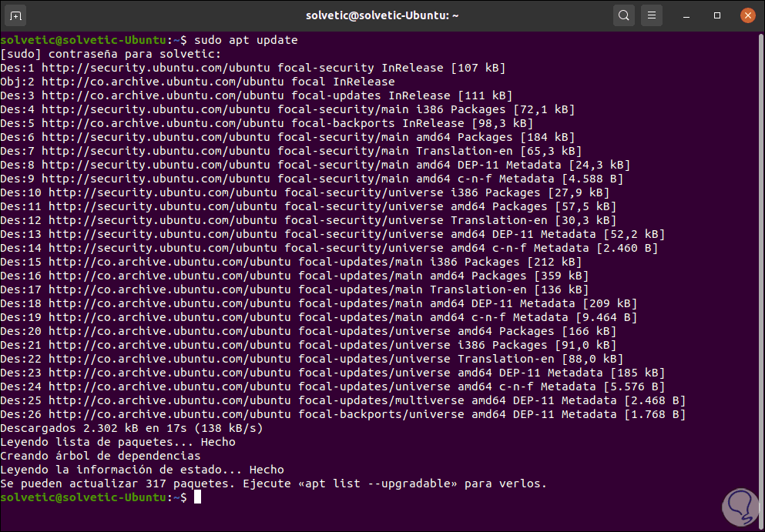Select the Des:7 Translation-en line

click(x=290, y=151)
